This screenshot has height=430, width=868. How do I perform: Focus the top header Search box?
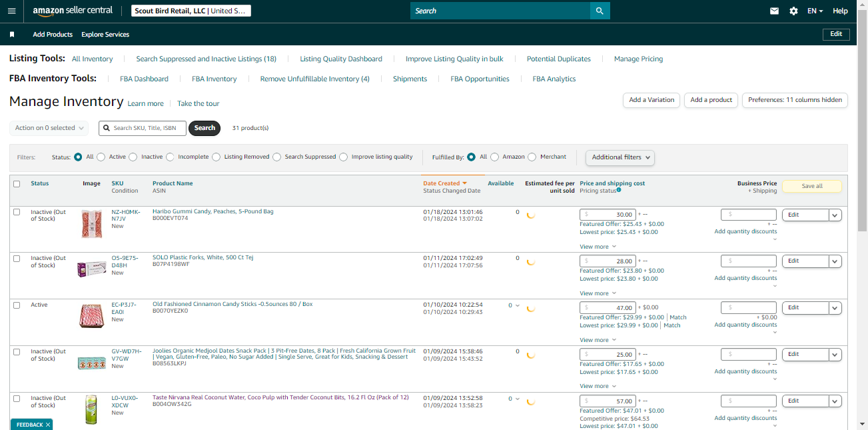pos(500,11)
